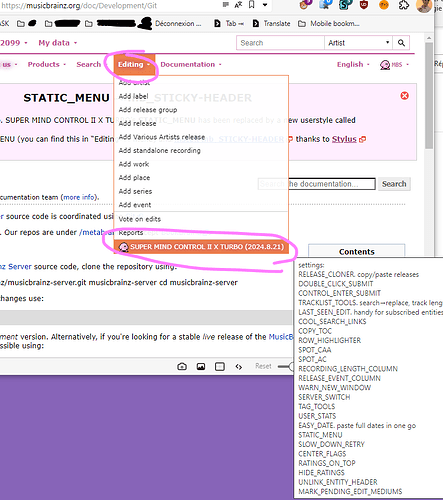Viewport: 443px width, 500px height.
Task: Toggle COOL_SEARCH_LINKS setting
Action: point(332,322)
